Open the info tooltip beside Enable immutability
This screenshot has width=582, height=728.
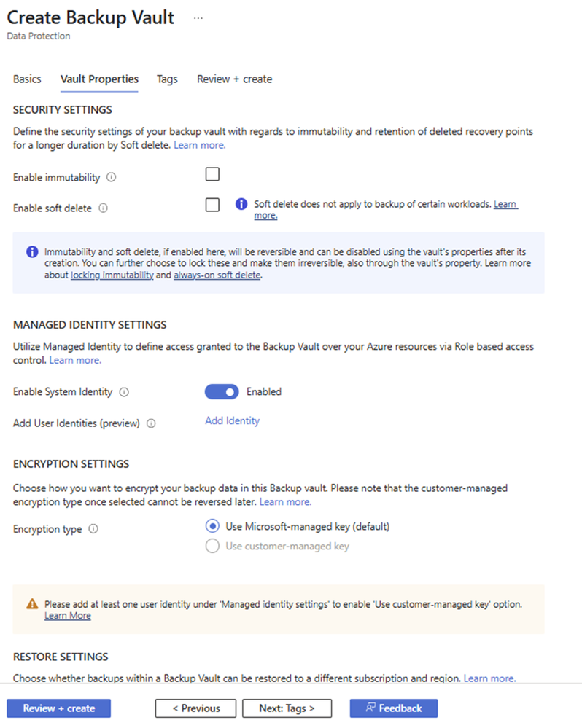point(110,177)
